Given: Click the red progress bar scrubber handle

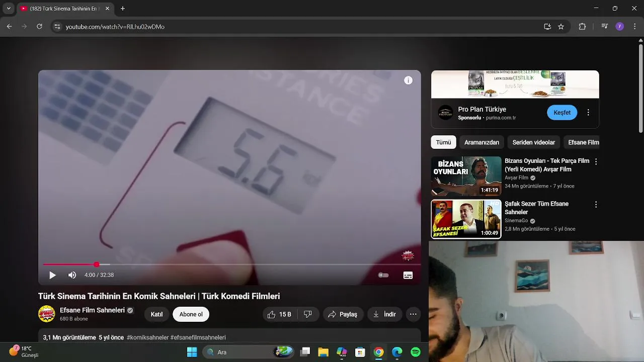Looking at the screenshot, I should (x=97, y=264).
